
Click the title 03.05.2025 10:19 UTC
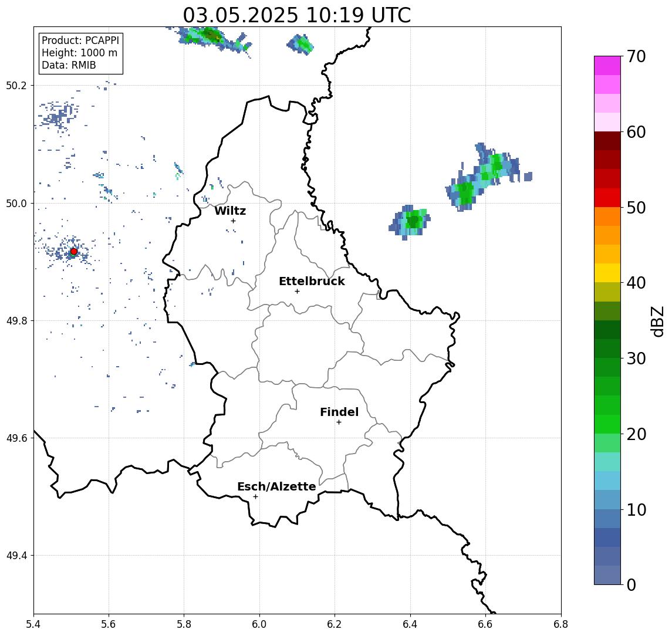(297, 15)
